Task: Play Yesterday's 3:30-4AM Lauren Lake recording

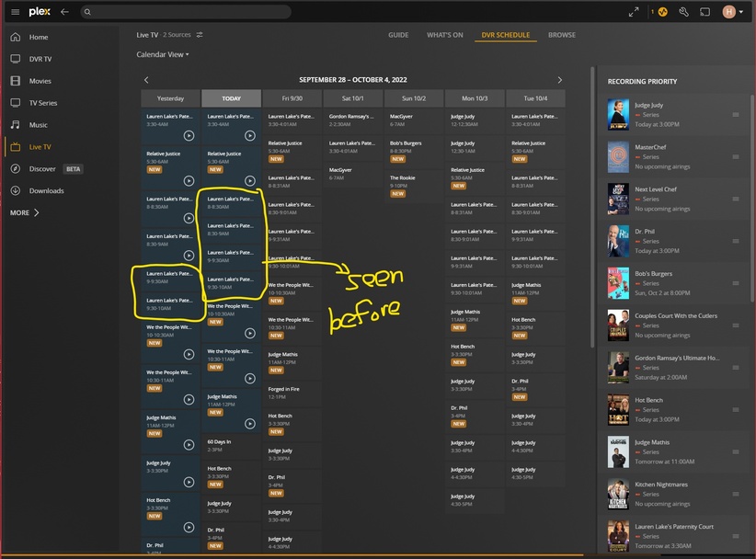Action: [x=189, y=136]
